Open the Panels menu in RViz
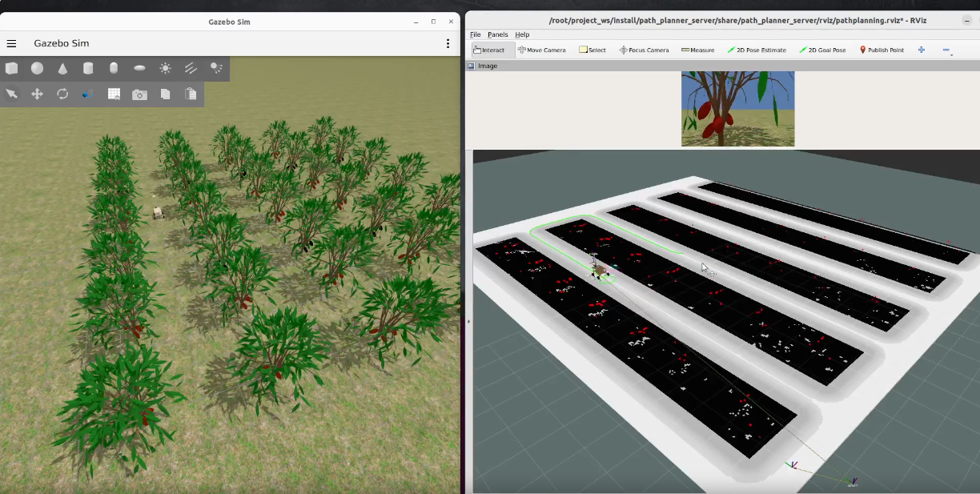This screenshot has width=980, height=494. point(497,34)
